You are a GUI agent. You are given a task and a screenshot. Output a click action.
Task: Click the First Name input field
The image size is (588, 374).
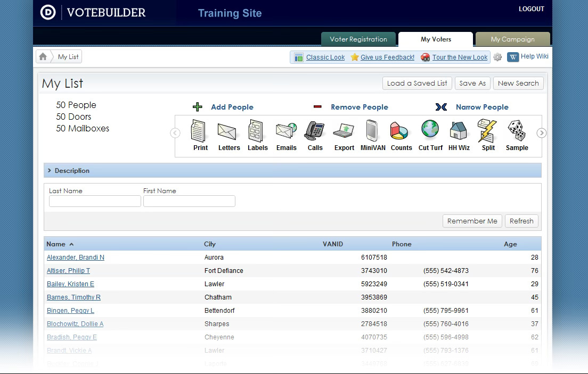(189, 201)
